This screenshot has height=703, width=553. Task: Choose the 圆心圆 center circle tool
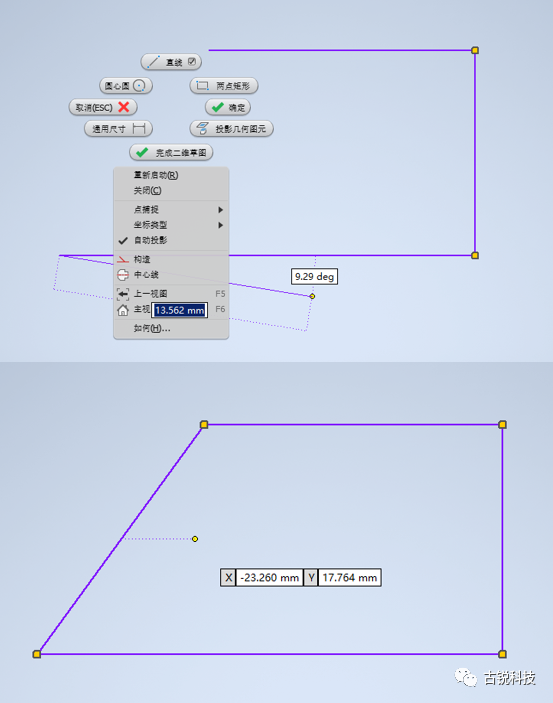[126, 85]
